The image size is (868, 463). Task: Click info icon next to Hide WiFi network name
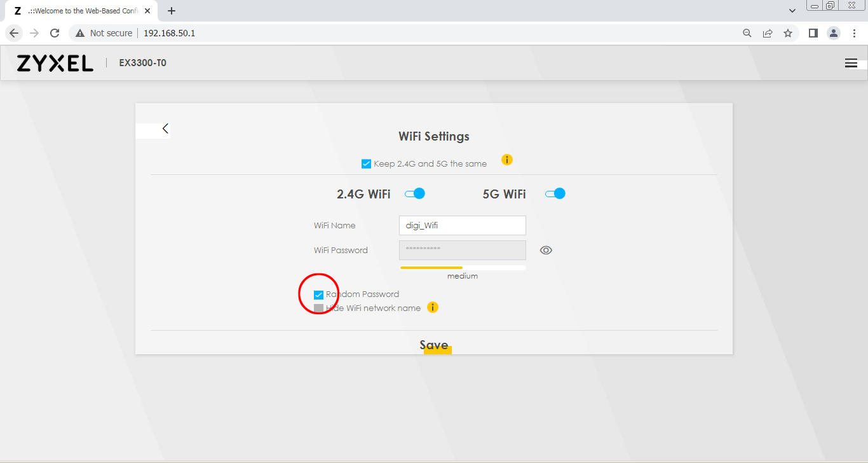pyautogui.click(x=433, y=308)
